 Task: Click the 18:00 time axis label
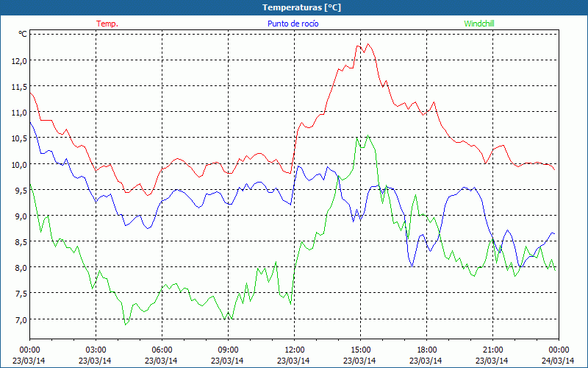(427, 350)
